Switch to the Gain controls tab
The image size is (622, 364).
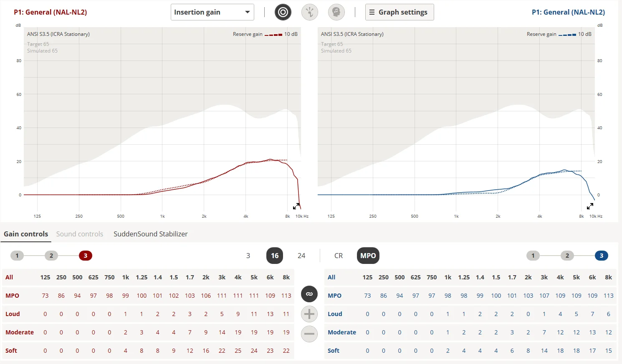pos(26,234)
